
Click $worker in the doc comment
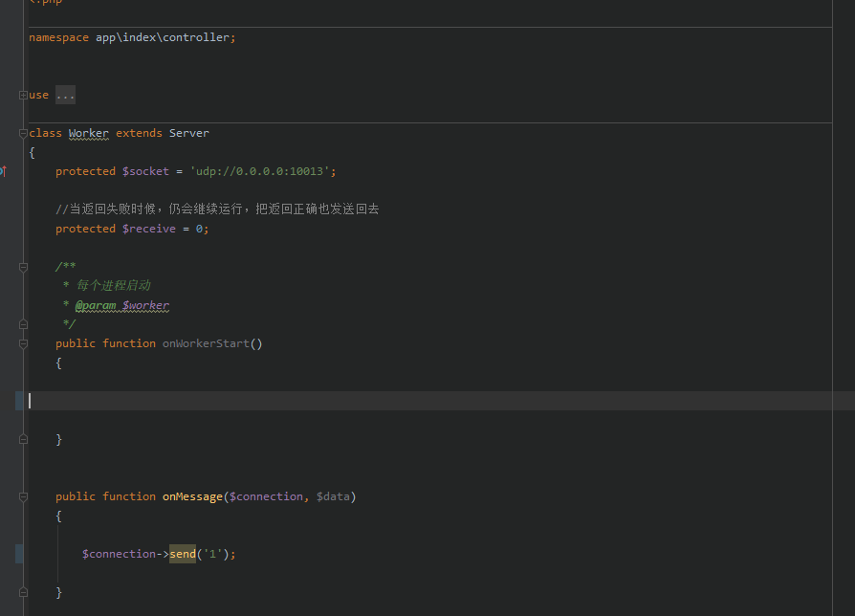coord(145,305)
